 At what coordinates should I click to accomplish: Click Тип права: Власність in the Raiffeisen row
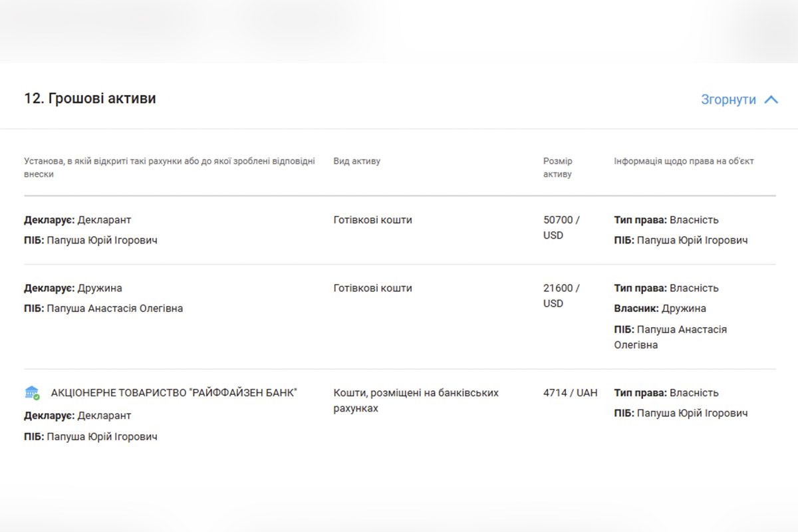(x=666, y=393)
